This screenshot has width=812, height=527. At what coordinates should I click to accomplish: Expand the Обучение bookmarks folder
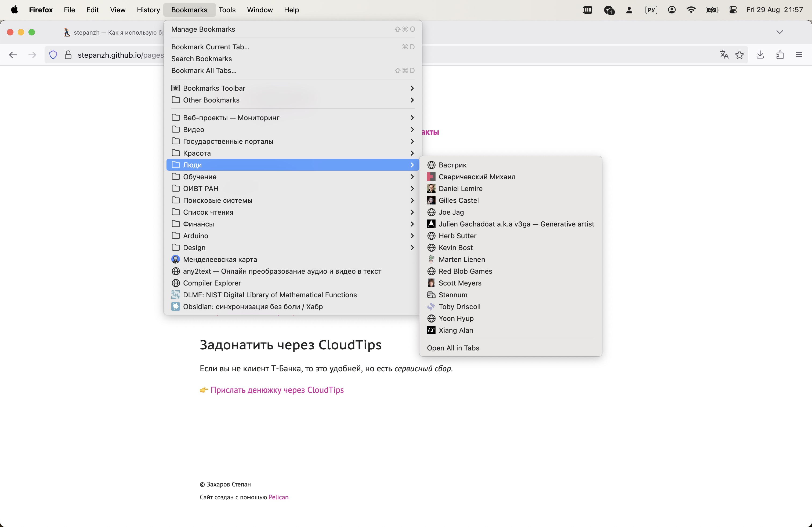[293, 177]
